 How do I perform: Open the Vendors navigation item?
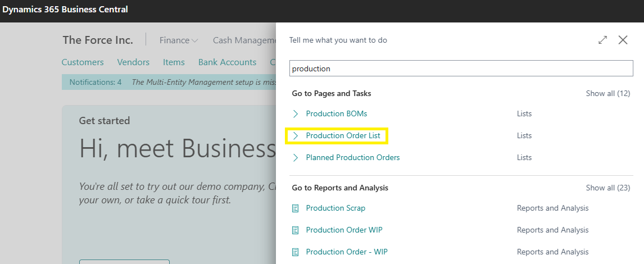[x=133, y=62]
